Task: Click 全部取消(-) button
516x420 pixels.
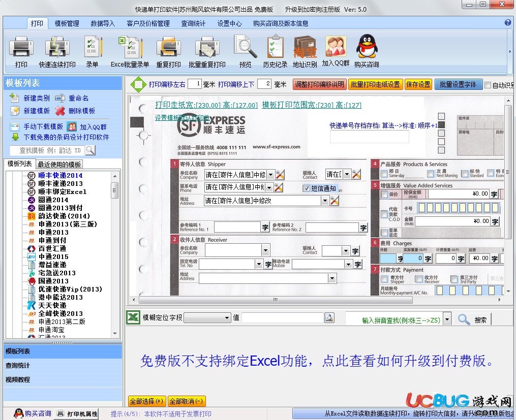Action: (x=187, y=401)
